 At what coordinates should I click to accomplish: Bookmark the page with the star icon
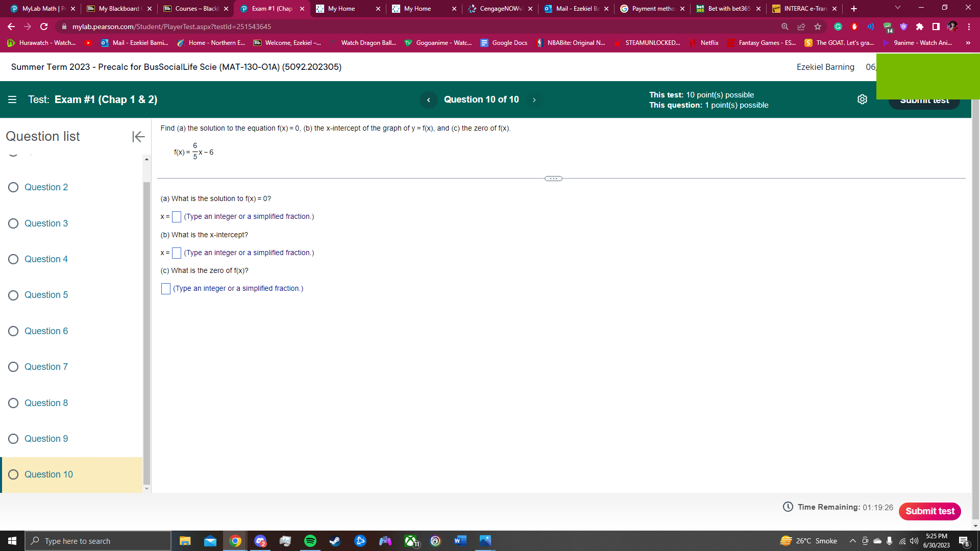point(817,27)
